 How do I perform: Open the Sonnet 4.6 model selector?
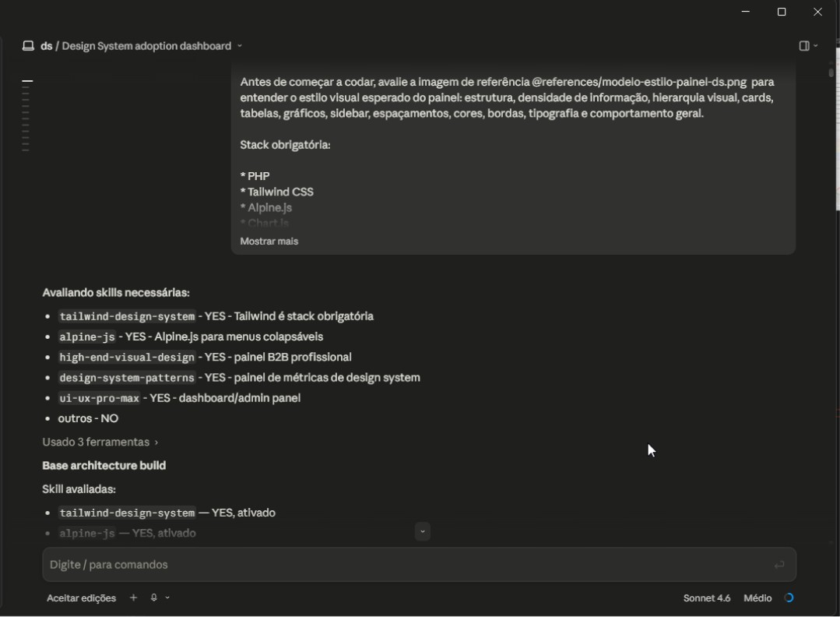tap(707, 598)
